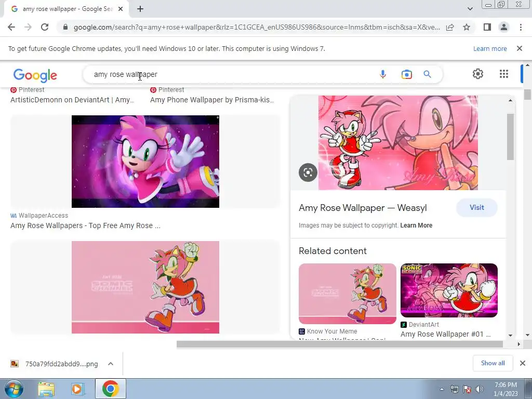Share this page from the address bar
The width and height of the screenshot is (532, 399).
point(450,27)
